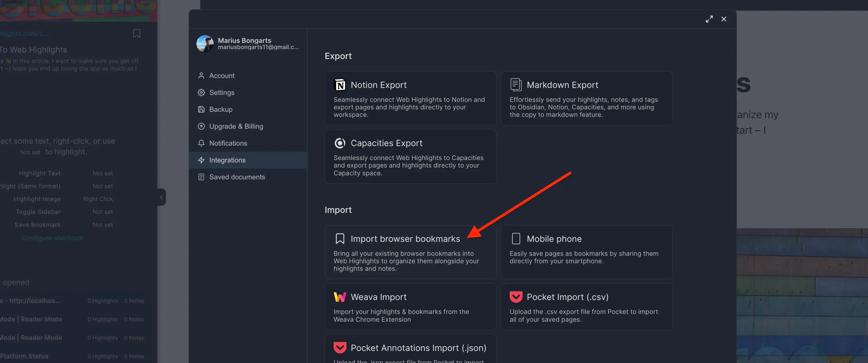868x363 pixels.
Task: Click the Mobile phone device icon
Action: 516,239
